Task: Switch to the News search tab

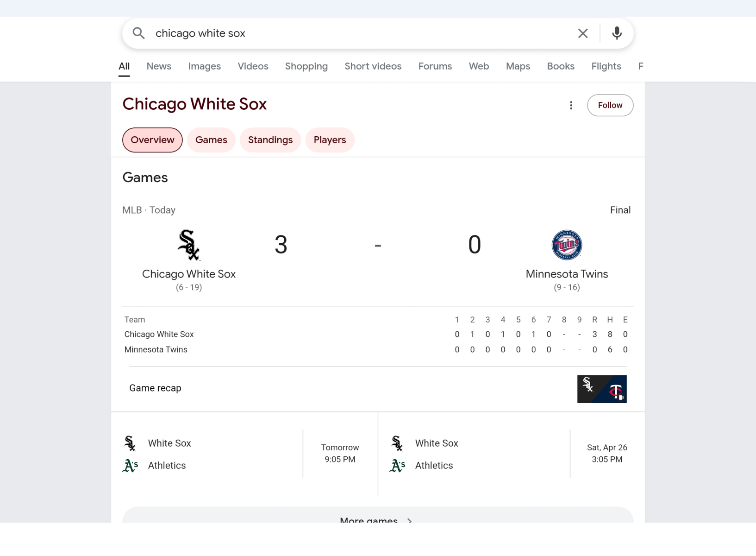Action: coord(159,66)
